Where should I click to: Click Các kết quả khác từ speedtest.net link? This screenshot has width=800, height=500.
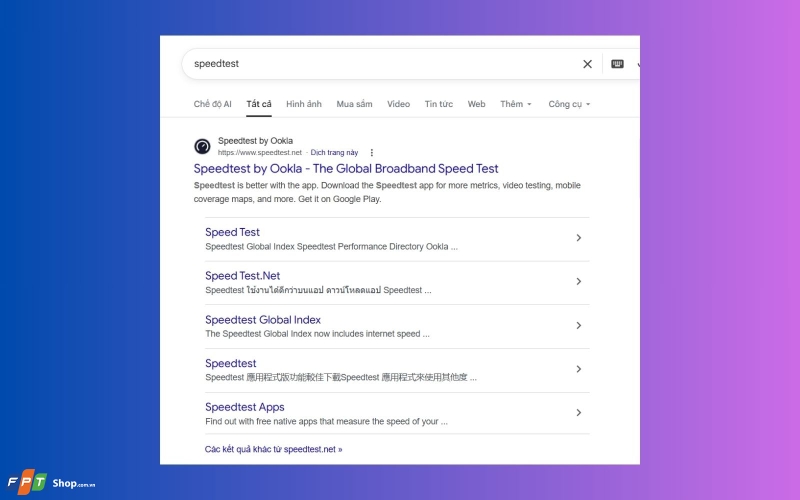click(273, 449)
